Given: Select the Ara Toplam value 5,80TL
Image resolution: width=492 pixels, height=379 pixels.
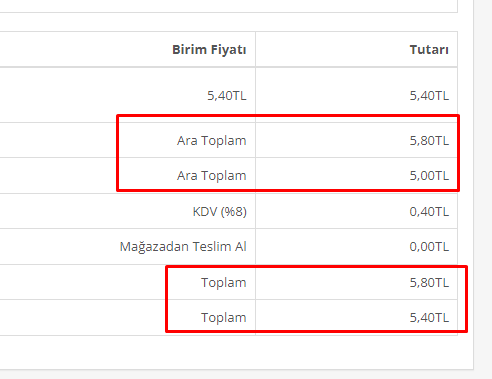Looking at the screenshot, I should point(429,141).
